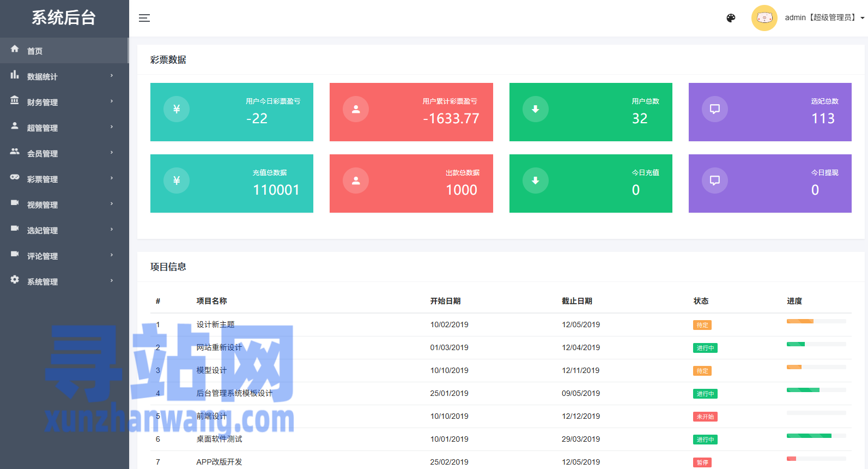
Task: Click the bank icon beside 财务管理
Action: (15, 101)
